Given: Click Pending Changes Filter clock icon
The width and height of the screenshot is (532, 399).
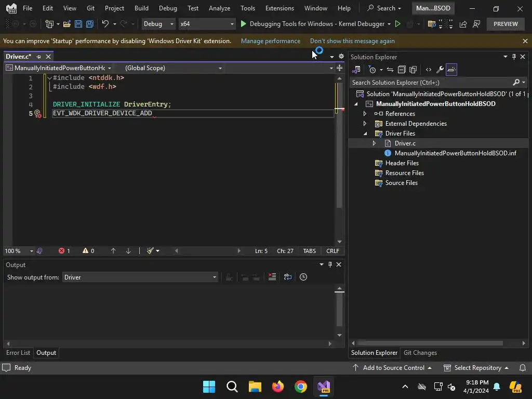Looking at the screenshot, I should click(372, 70).
